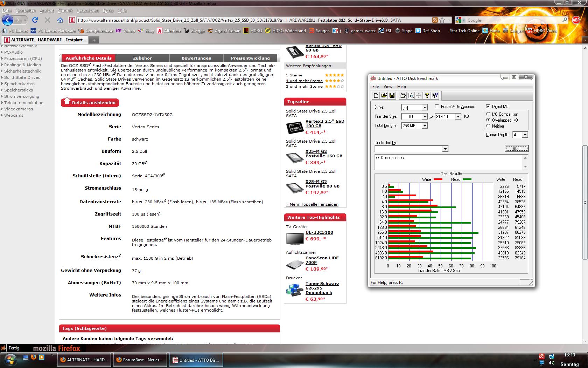Switch to the Bewertungen tab
Screen dimensions: 588x368
tap(196, 58)
